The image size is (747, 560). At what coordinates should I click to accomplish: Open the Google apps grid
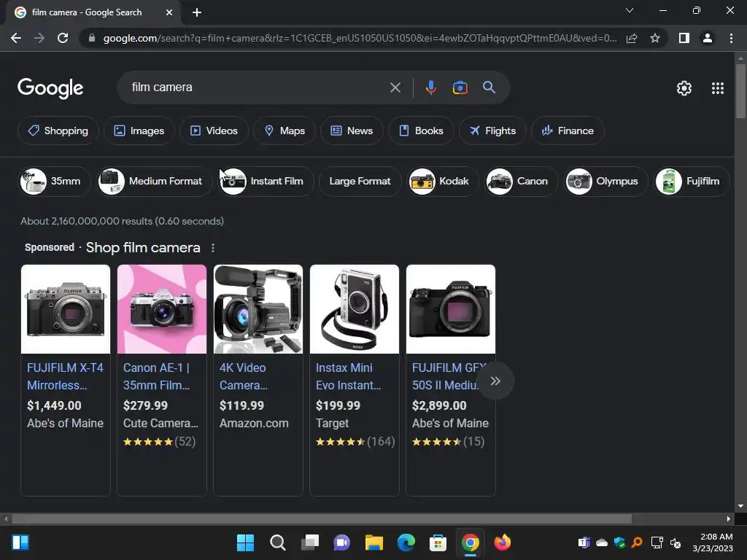click(x=718, y=88)
